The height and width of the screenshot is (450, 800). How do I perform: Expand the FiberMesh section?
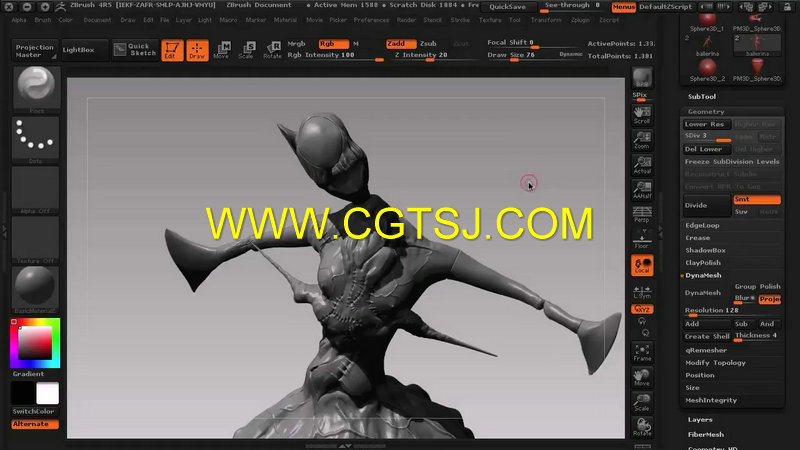click(706, 434)
